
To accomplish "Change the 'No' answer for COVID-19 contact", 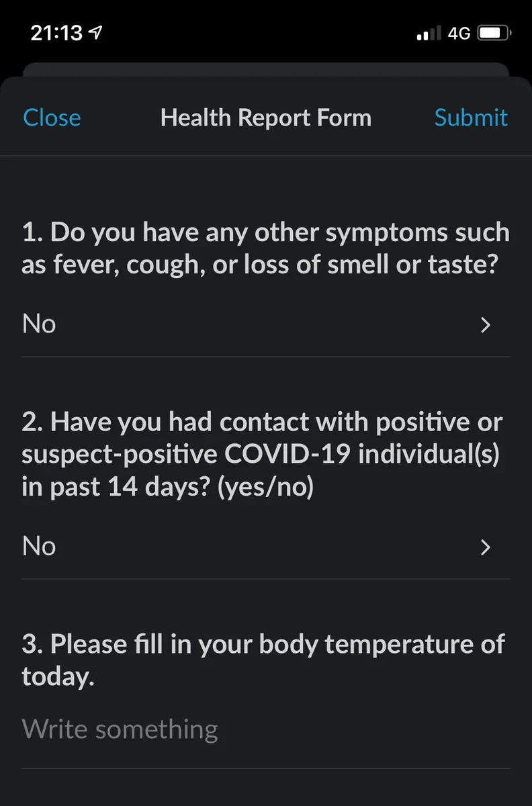I will pos(39,547).
